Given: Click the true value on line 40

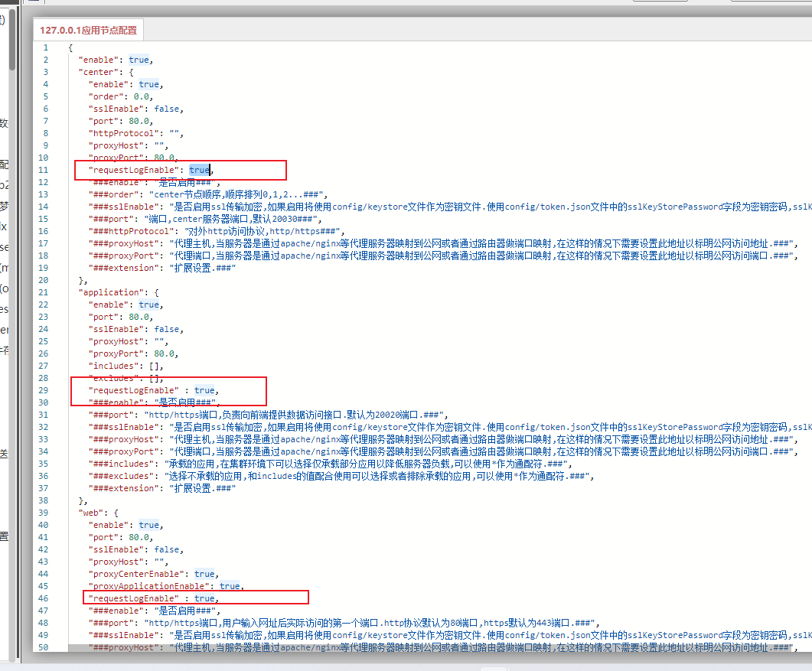Looking at the screenshot, I should [149, 525].
